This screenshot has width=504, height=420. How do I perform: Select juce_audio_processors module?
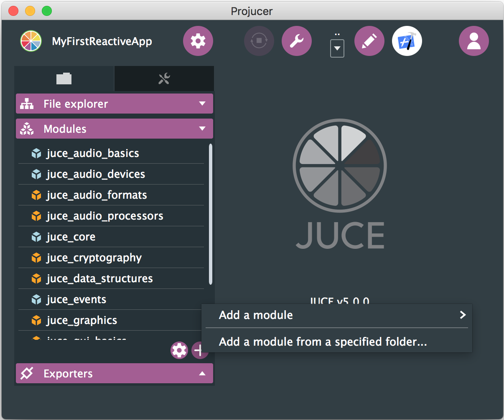tap(111, 216)
